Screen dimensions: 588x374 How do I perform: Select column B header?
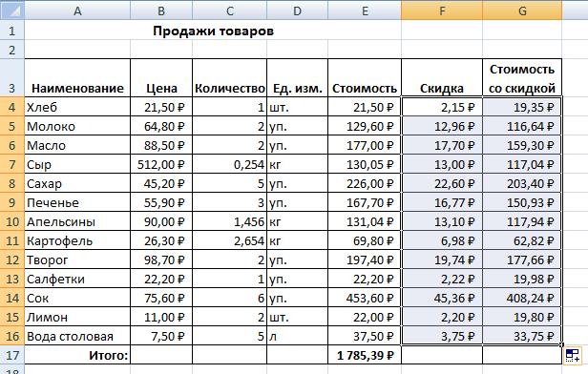[161, 10]
